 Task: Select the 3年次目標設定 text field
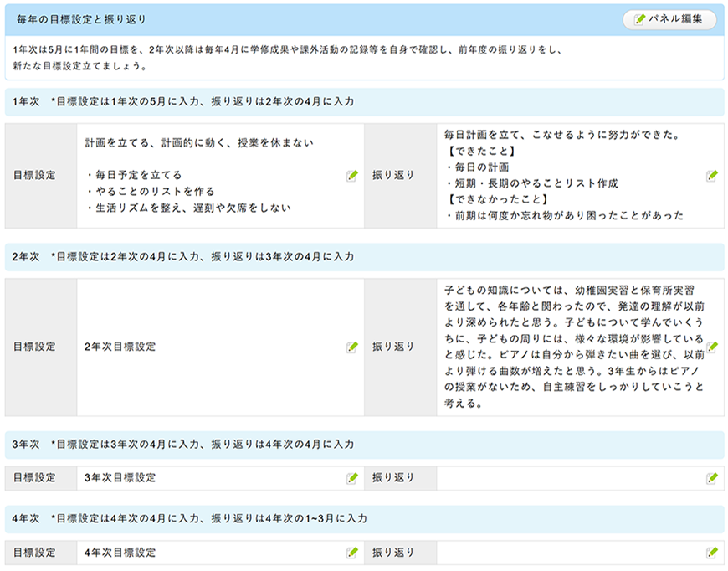pyautogui.click(x=120, y=478)
